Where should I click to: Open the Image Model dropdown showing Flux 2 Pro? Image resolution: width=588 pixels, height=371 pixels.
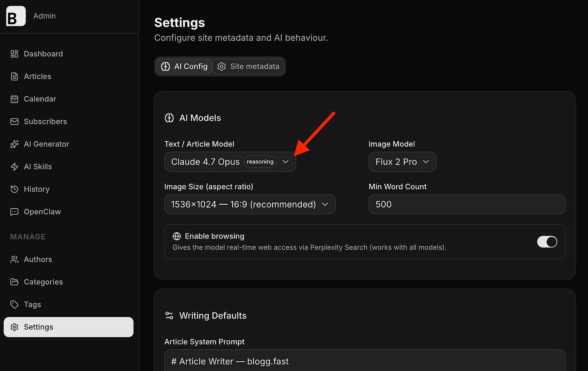pos(402,162)
